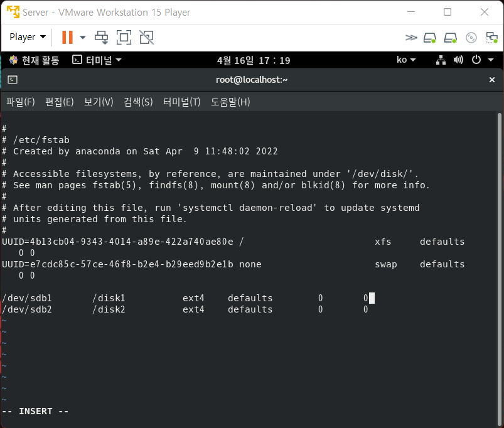Open the Terminal application menu in top bar
Image resolution: width=504 pixels, height=428 pixels.
pos(97,60)
